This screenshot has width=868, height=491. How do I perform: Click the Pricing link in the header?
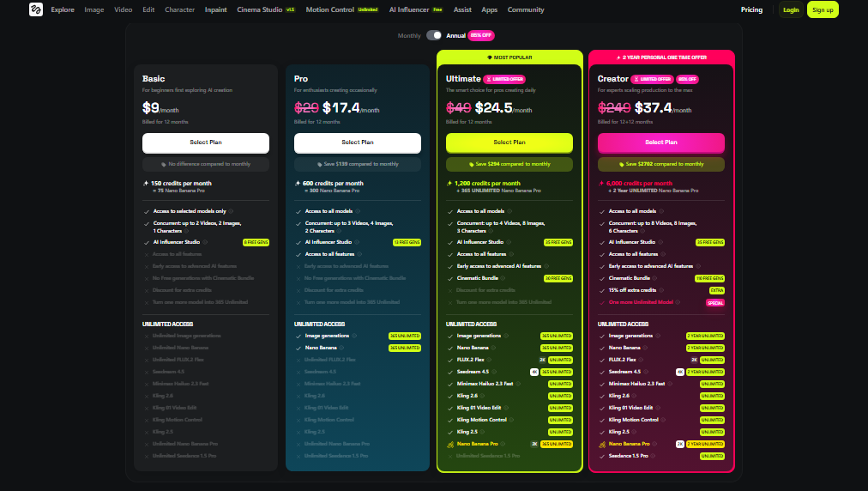point(751,9)
